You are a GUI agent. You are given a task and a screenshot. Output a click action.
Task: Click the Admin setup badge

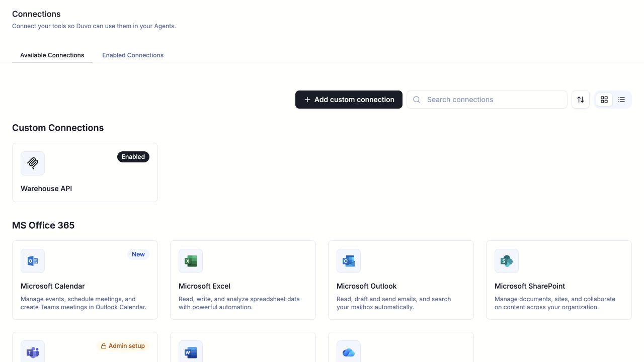pyautogui.click(x=123, y=346)
